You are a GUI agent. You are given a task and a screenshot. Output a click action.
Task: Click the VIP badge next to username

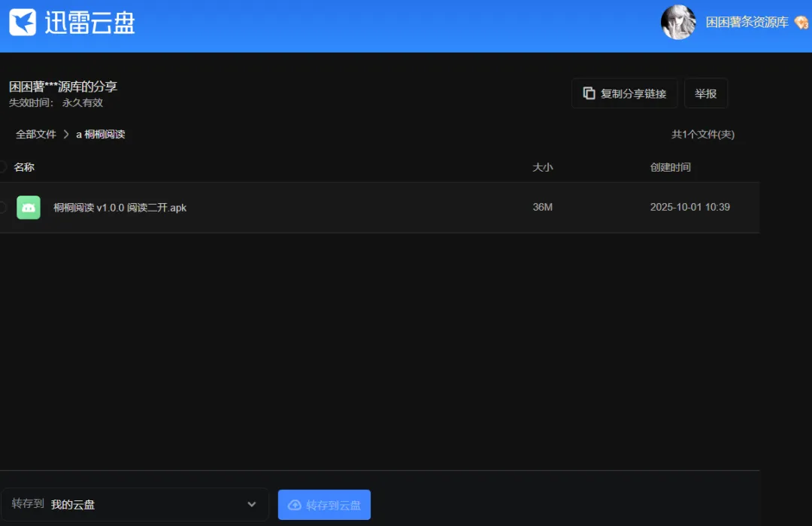click(801, 23)
